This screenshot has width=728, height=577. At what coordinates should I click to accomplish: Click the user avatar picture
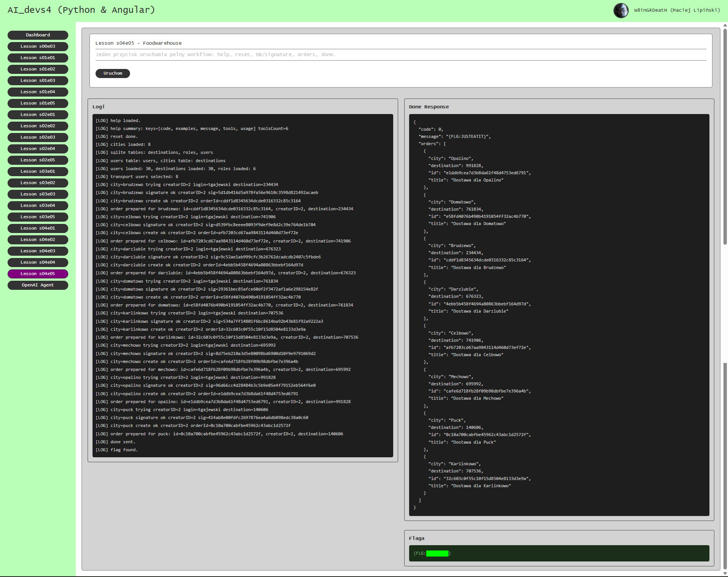click(x=621, y=10)
